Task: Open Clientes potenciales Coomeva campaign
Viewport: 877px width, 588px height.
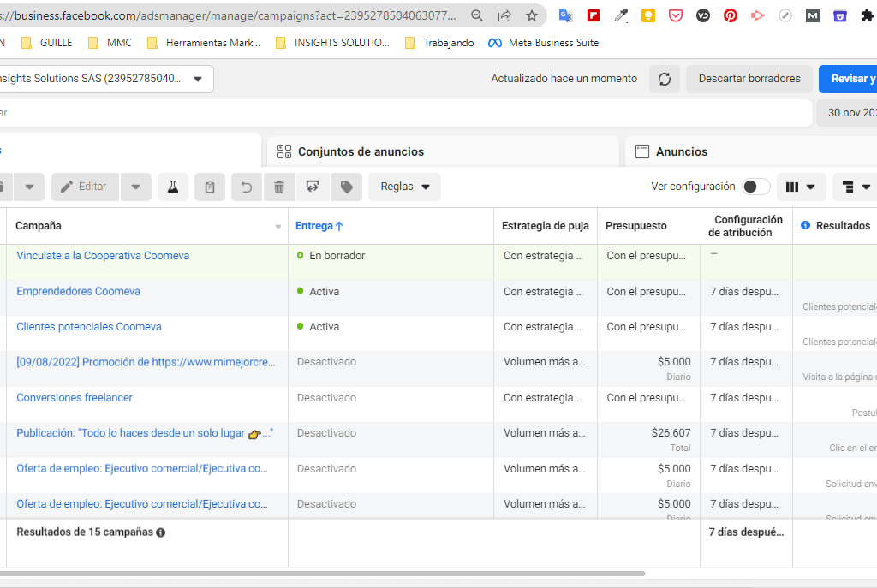Action: click(x=89, y=326)
